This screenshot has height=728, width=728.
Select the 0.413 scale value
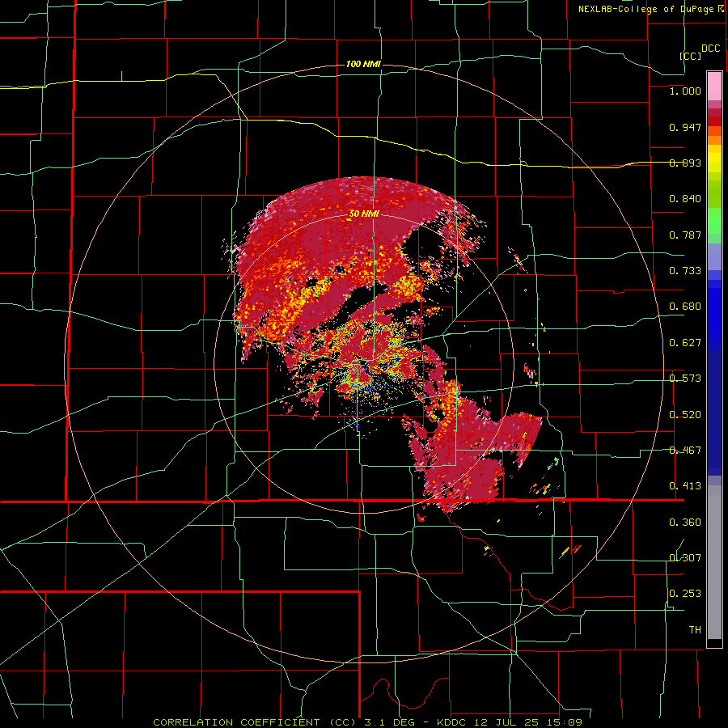[685, 486]
